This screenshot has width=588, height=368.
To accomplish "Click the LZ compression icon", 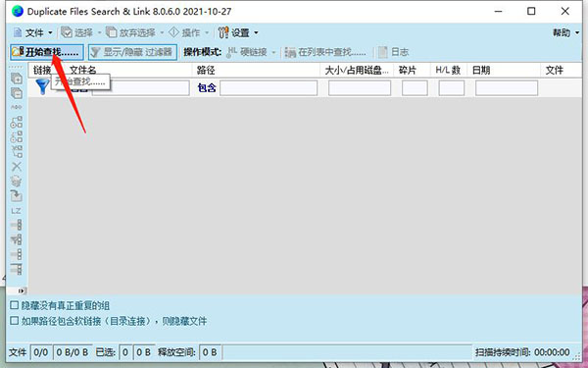I will (16, 211).
